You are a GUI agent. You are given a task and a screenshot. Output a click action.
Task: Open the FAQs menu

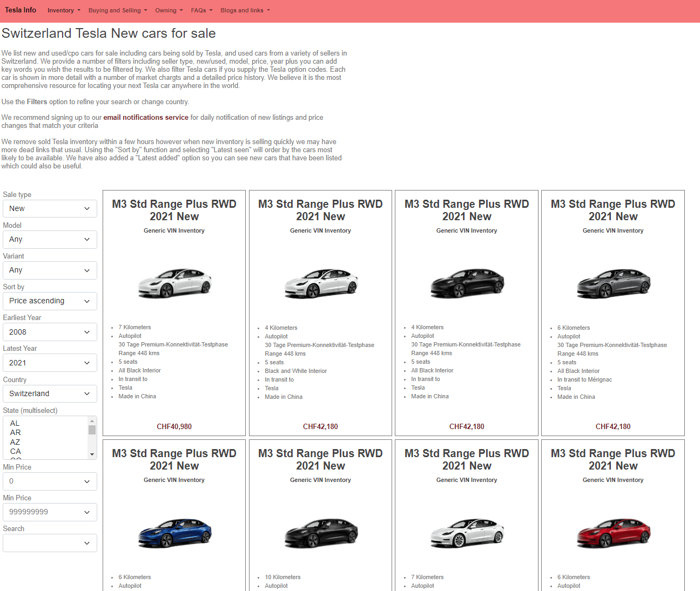coord(201,10)
